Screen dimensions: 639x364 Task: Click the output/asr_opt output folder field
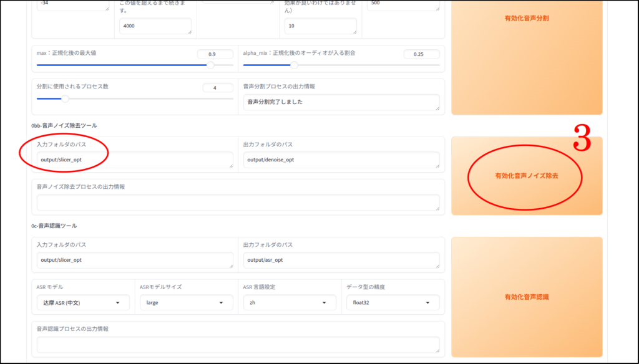[x=341, y=261]
